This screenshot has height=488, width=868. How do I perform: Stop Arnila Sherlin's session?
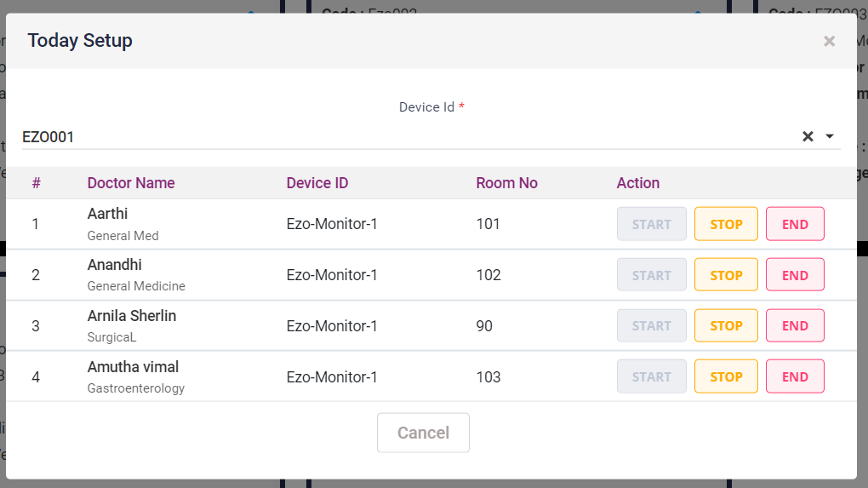726,325
